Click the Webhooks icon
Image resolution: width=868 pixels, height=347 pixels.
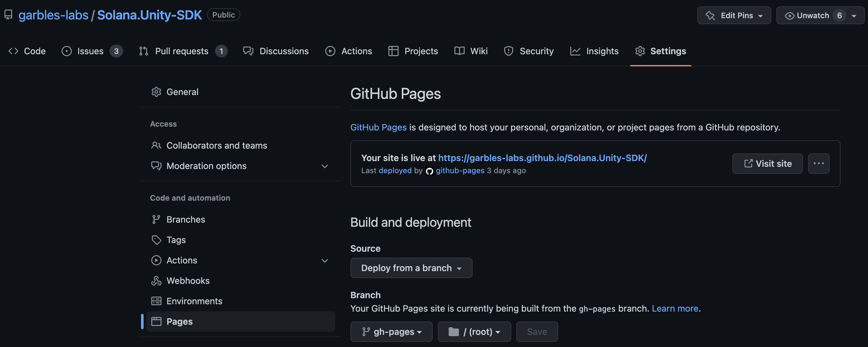click(156, 280)
